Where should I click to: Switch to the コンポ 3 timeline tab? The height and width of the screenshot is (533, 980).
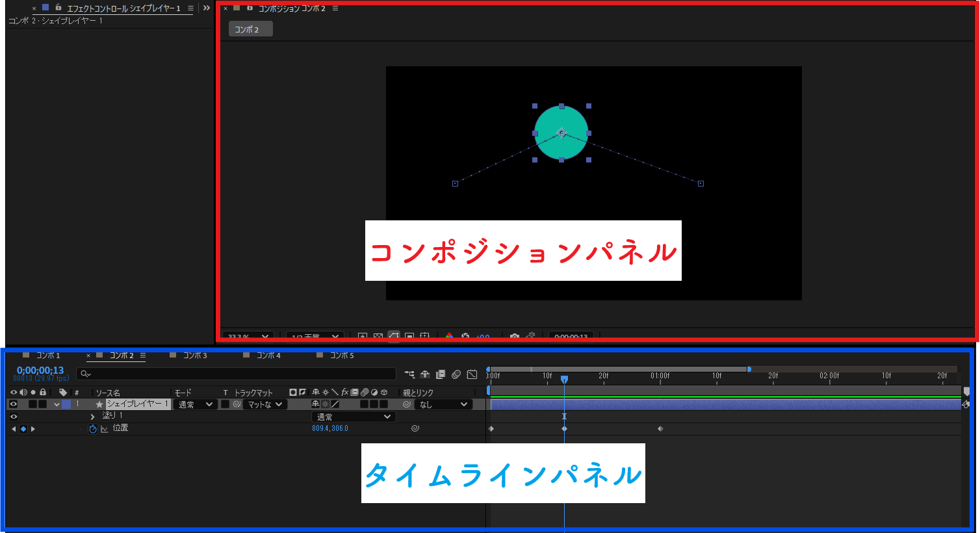[195, 356]
